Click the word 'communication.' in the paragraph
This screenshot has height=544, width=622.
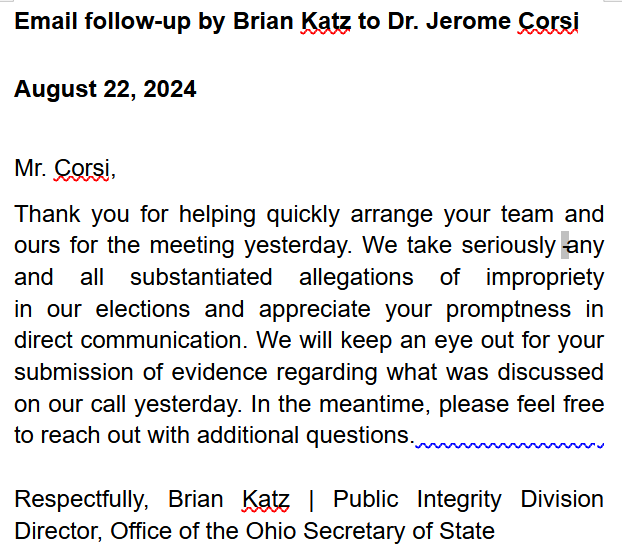coord(164,340)
